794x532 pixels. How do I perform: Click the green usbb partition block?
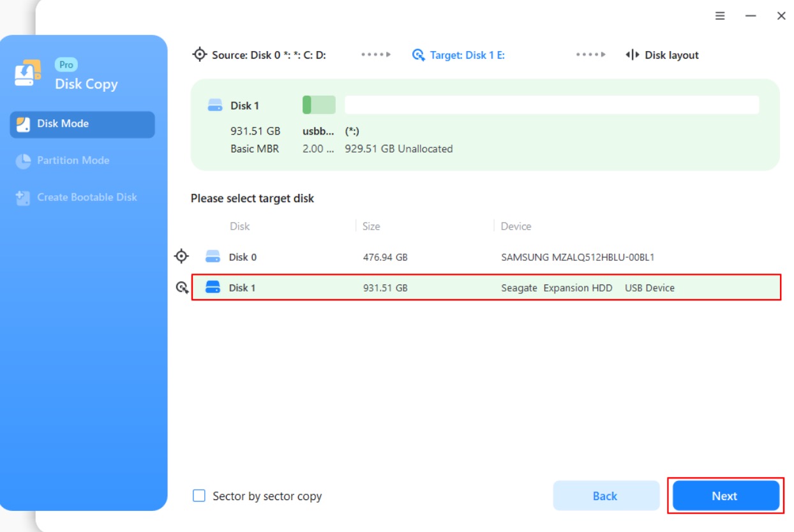coord(319,105)
